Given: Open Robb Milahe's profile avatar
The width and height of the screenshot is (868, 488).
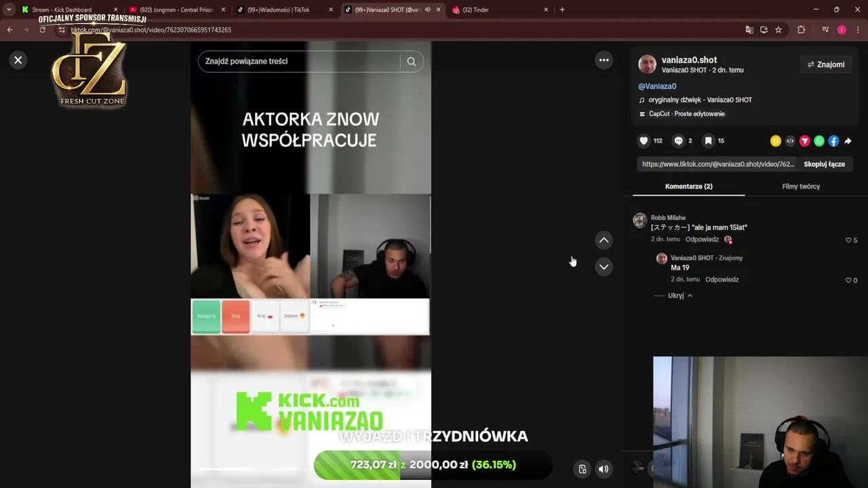Looking at the screenshot, I should coord(639,221).
